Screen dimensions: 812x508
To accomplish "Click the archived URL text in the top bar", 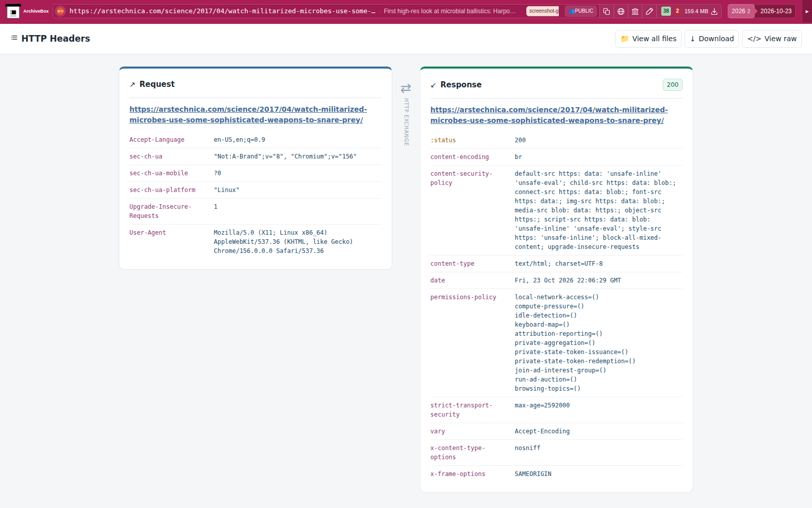I will click(x=222, y=11).
